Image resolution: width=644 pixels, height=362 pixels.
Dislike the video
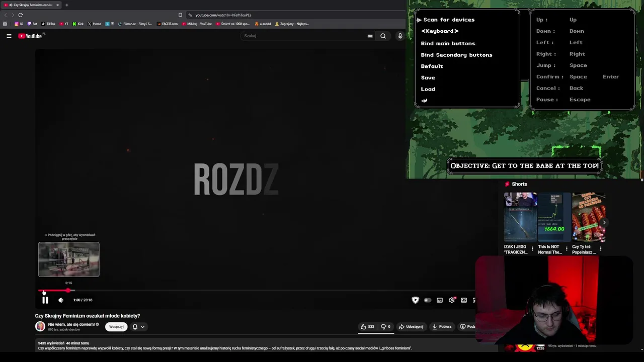click(385, 327)
